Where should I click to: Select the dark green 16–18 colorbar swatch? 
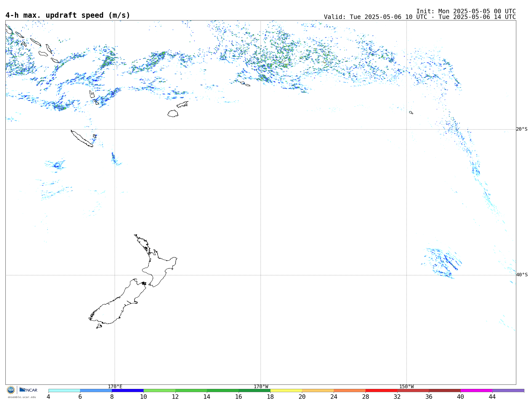click(254, 391)
